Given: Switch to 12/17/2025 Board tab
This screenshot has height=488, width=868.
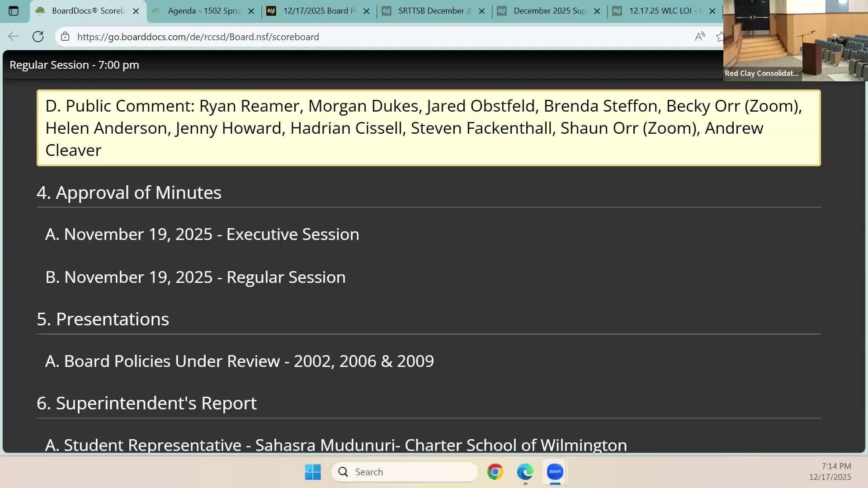Looking at the screenshot, I should 319,11.
